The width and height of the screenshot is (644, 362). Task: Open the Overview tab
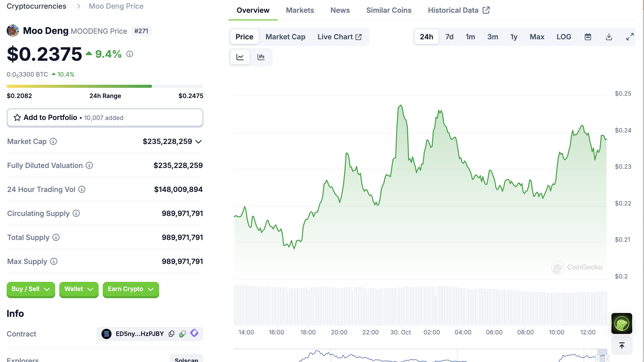click(x=253, y=10)
